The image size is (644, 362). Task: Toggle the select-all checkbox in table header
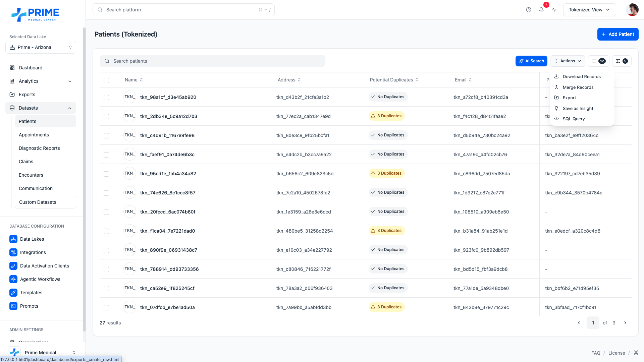[106, 80]
